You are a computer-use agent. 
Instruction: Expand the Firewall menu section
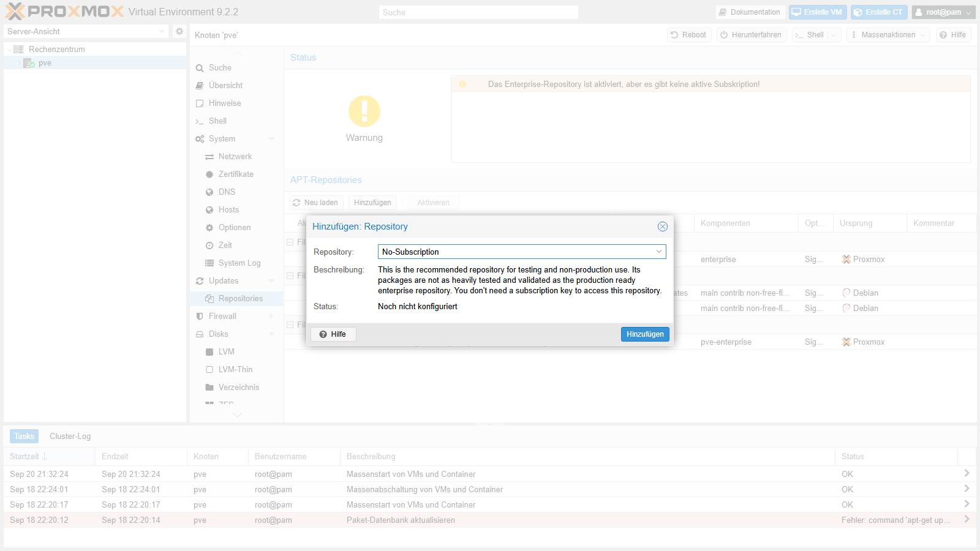coord(271,317)
